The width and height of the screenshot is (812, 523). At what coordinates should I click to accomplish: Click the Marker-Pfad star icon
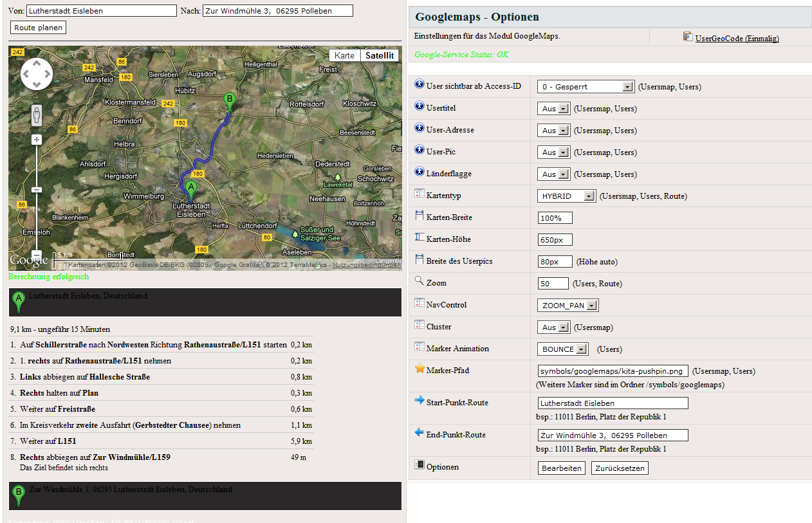coord(420,369)
